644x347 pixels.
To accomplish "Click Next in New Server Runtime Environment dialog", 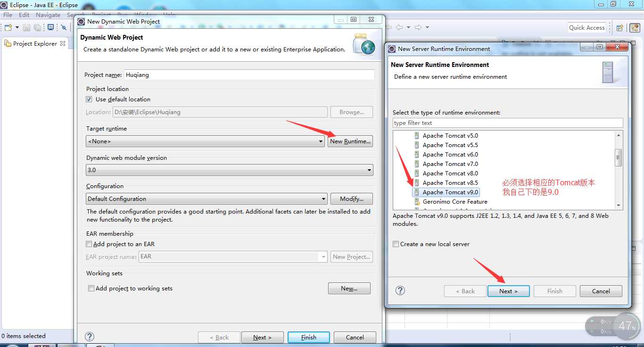I will [x=509, y=291].
